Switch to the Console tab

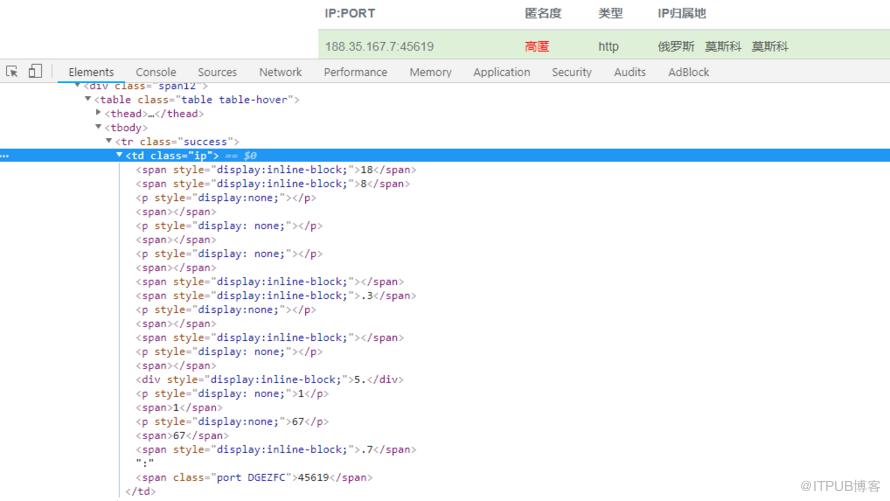tap(156, 72)
